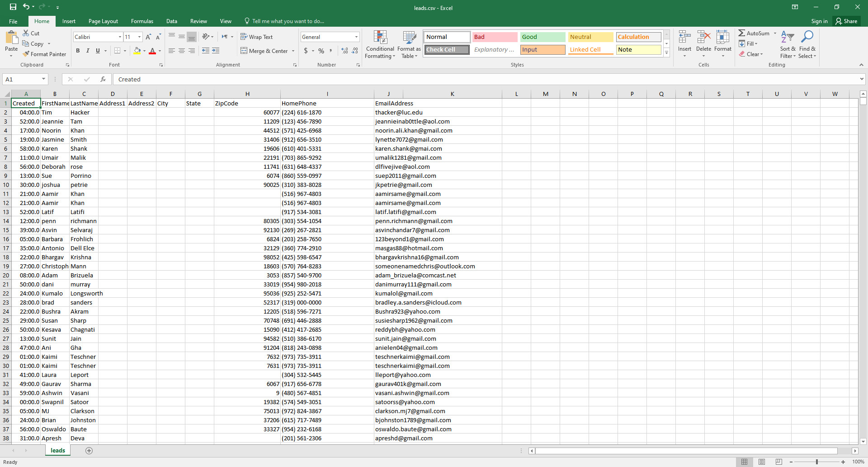Open the Formulas ribbon tab
The height and width of the screenshot is (467, 868).
(x=142, y=21)
